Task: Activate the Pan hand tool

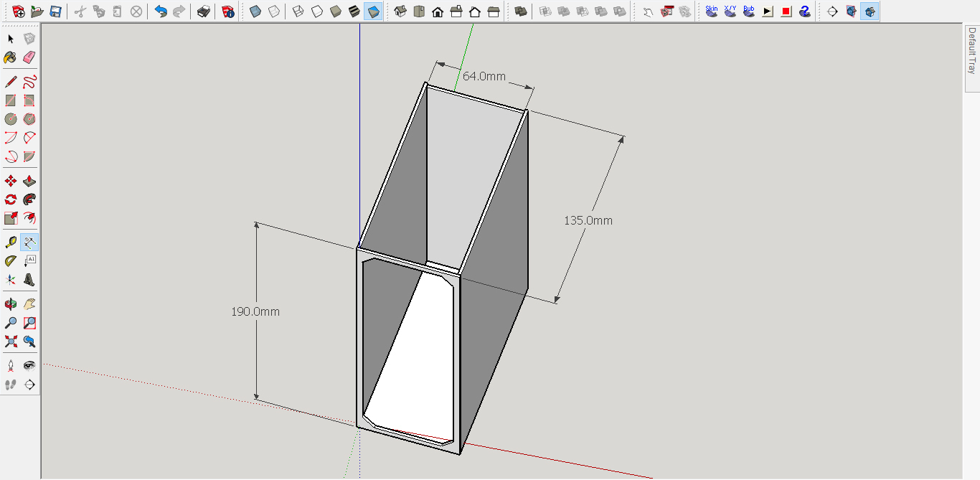Action: 29,304
